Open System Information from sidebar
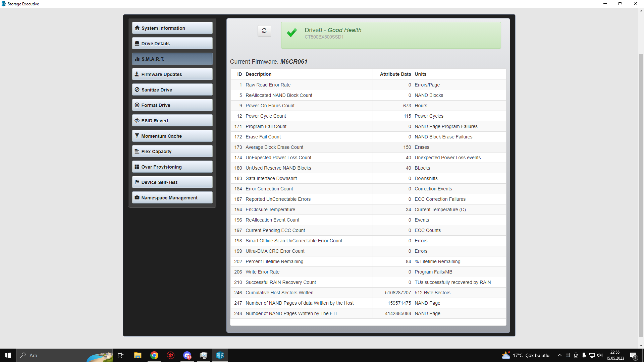 (x=172, y=28)
